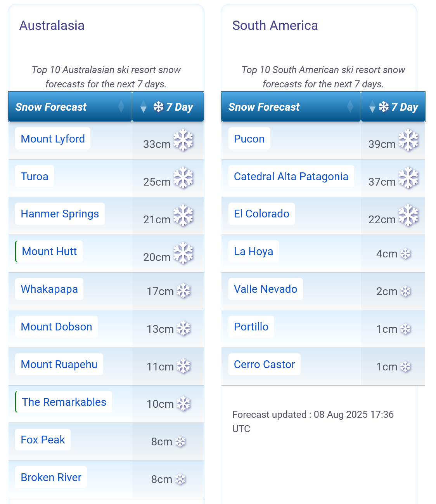The image size is (436, 504).
Task: Go to Hanmer Springs snow forecast
Action: click(60, 214)
